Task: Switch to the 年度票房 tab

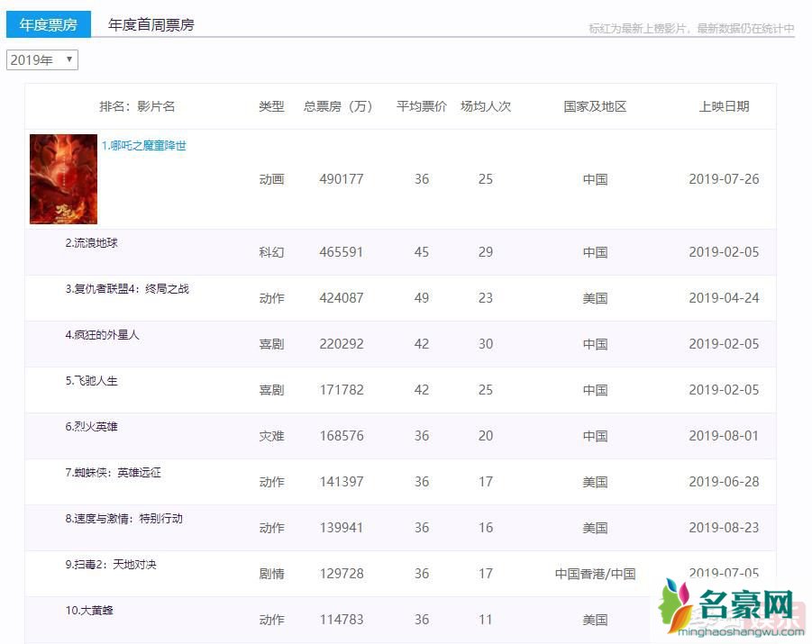Action: (x=48, y=24)
